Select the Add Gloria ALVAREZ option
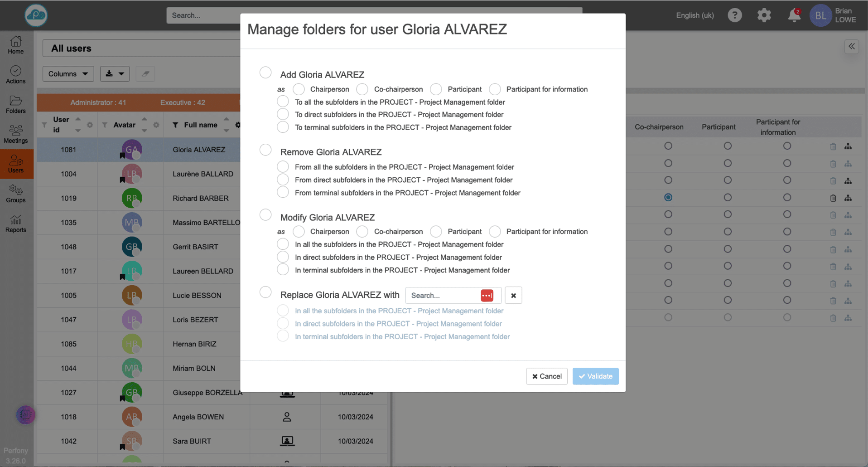The height and width of the screenshot is (467, 868). coord(265,73)
